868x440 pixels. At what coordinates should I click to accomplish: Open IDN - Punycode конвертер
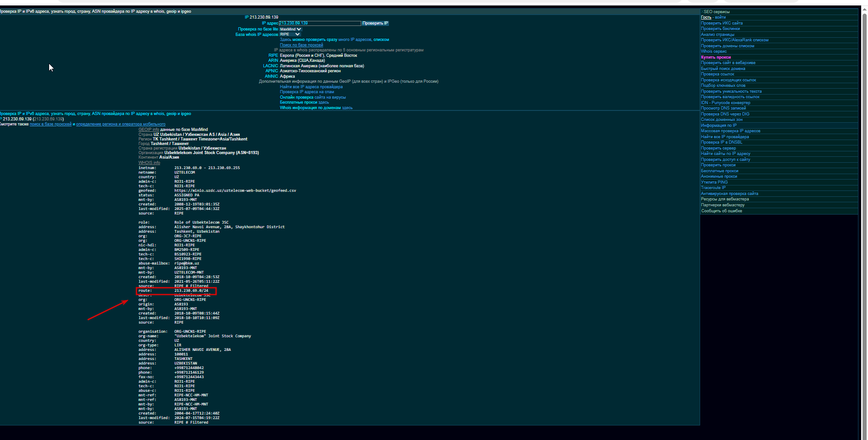(726, 103)
